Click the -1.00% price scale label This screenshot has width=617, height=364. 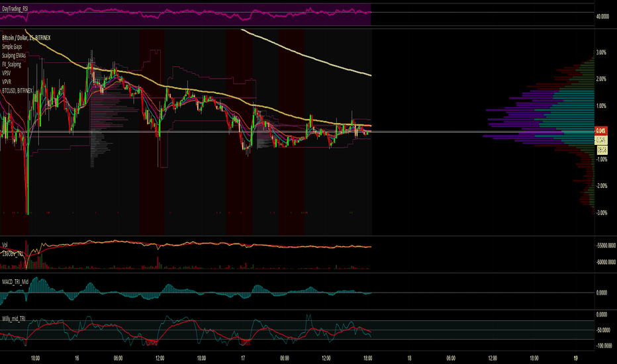tap(602, 159)
